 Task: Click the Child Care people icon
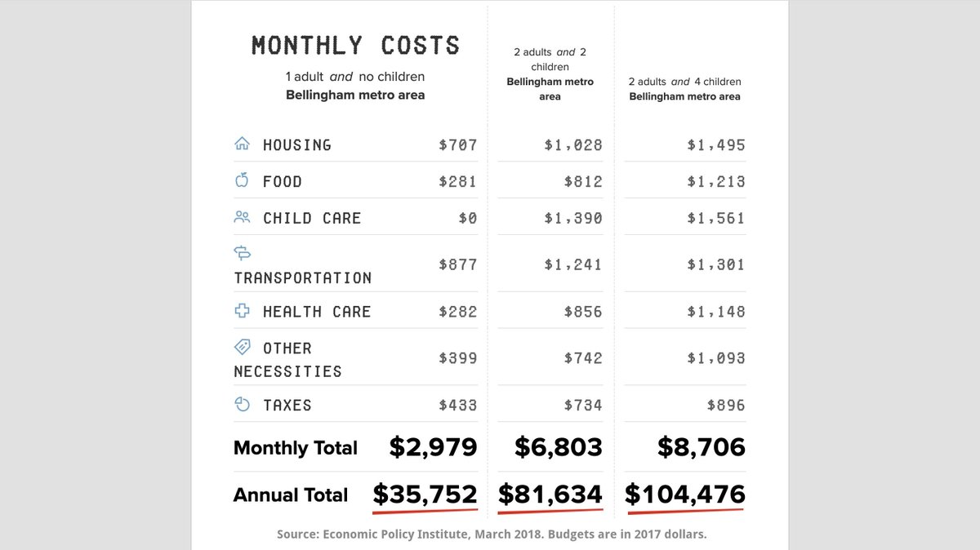click(x=242, y=217)
